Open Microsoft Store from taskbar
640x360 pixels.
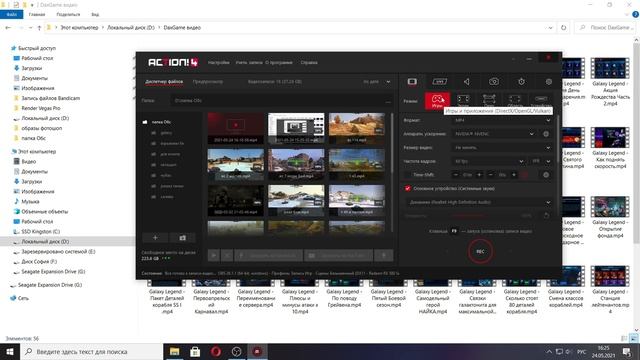pos(195,351)
